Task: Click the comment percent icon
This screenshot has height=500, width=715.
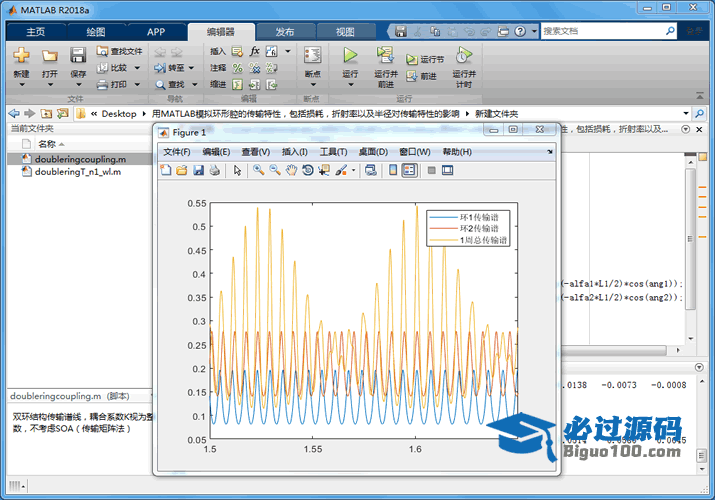Action: pos(237,68)
